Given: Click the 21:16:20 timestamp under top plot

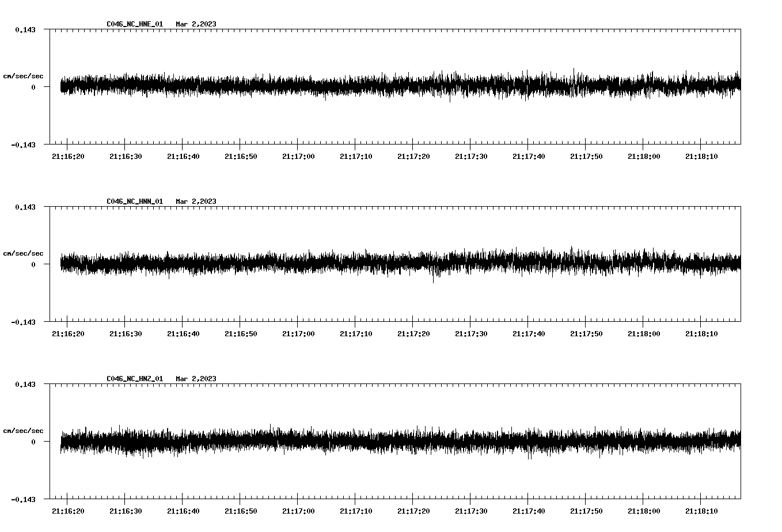Looking at the screenshot, I should point(69,155).
